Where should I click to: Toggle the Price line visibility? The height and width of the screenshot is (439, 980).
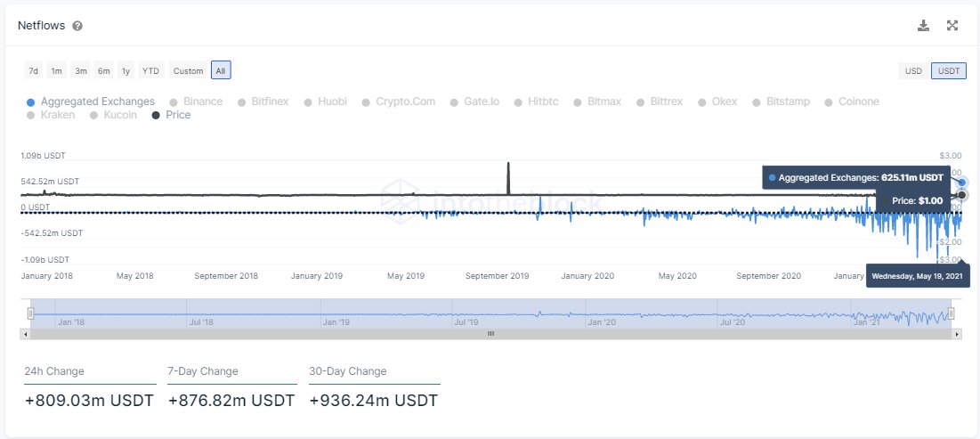172,115
